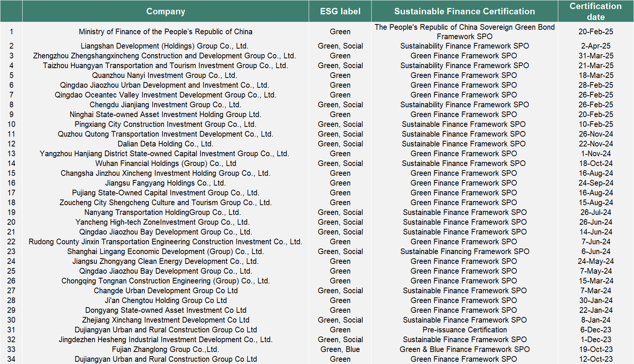Select The People's Republic of China Sovereign Green Bond Framework SPO cell
Screen dimensions: 634x364
(x=464, y=32)
